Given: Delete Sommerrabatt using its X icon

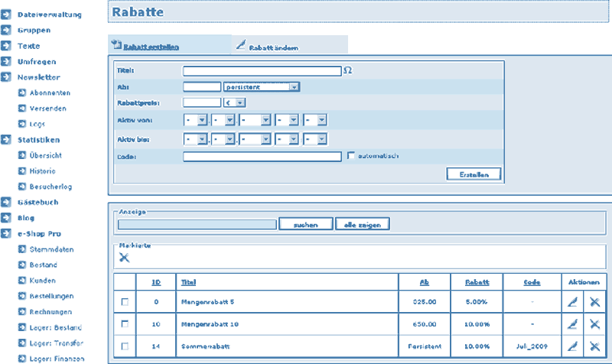Looking at the screenshot, I should 595,346.
